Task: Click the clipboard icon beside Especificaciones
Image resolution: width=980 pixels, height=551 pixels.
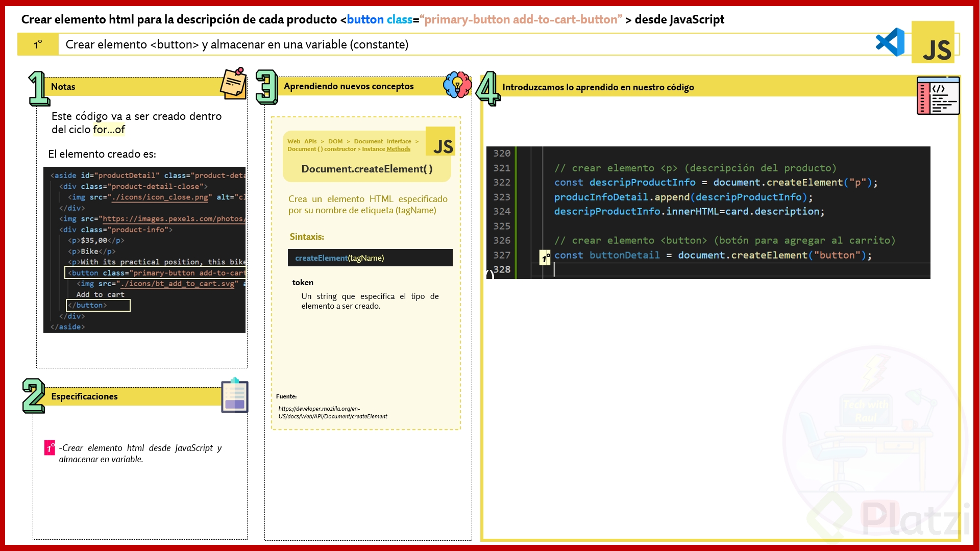Action: point(235,395)
